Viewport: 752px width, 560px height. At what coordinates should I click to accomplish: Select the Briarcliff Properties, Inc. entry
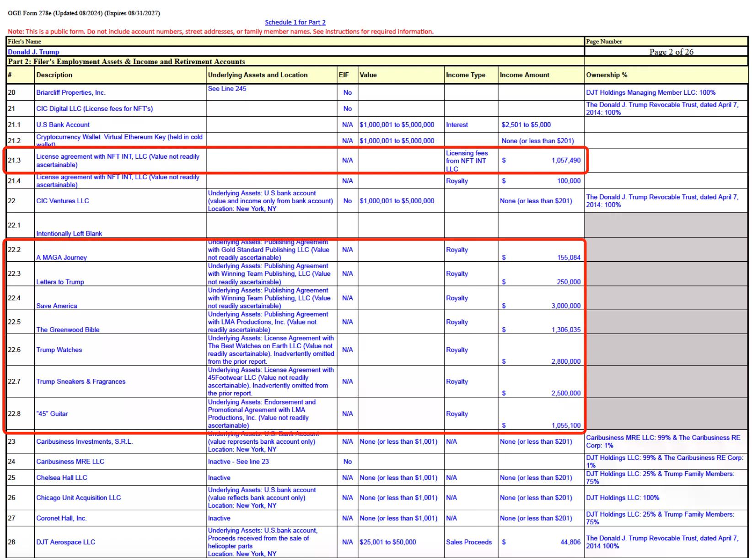point(71,93)
